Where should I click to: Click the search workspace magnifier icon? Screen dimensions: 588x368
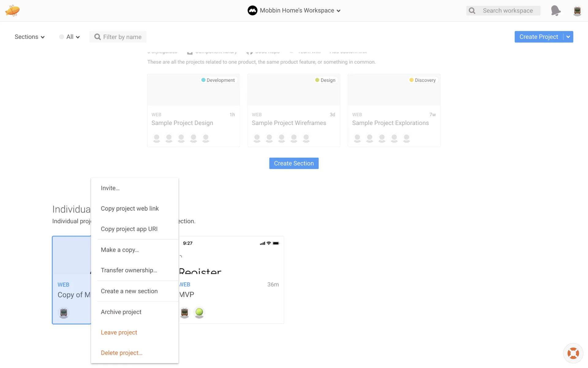tap(472, 11)
